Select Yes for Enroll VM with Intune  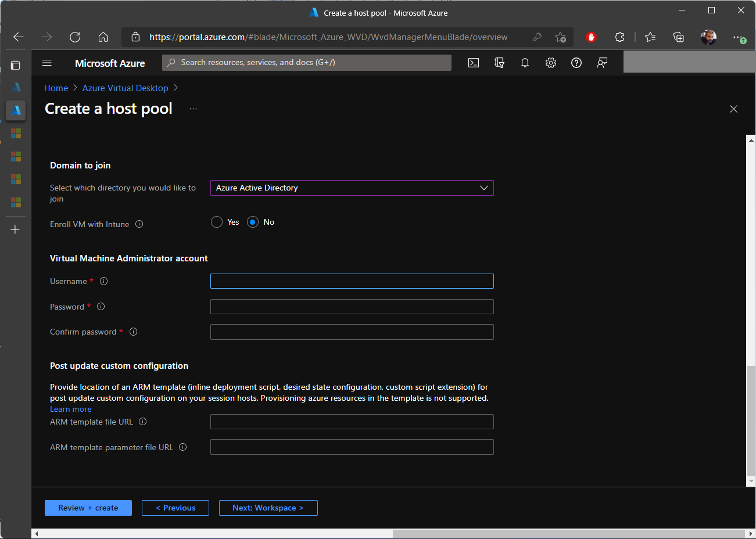pyautogui.click(x=217, y=222)
